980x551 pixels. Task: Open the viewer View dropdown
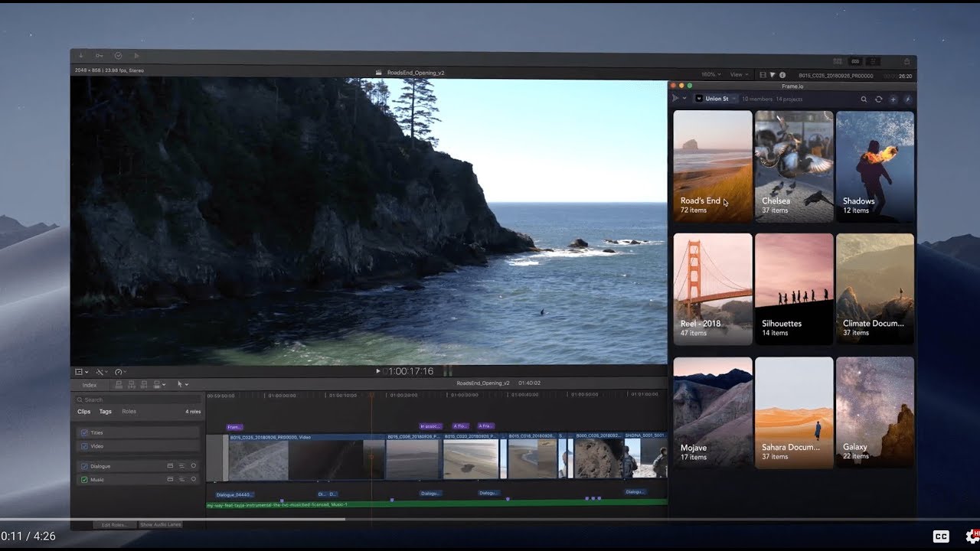tap(739, 75)
